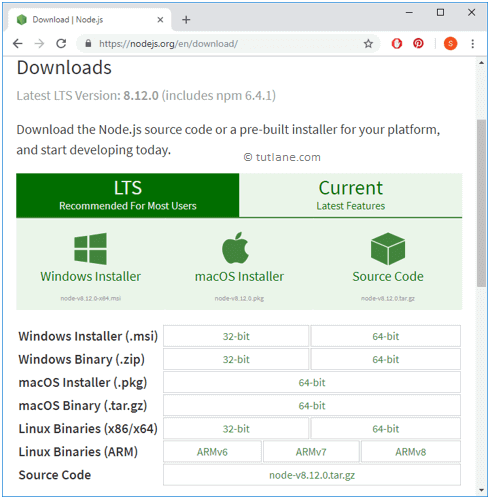Download Windows Binary (.zip) 64-bit
Image resolution: width=490 pixels, height=499 pixels.
pyautogui.click(x=386, y=359)
